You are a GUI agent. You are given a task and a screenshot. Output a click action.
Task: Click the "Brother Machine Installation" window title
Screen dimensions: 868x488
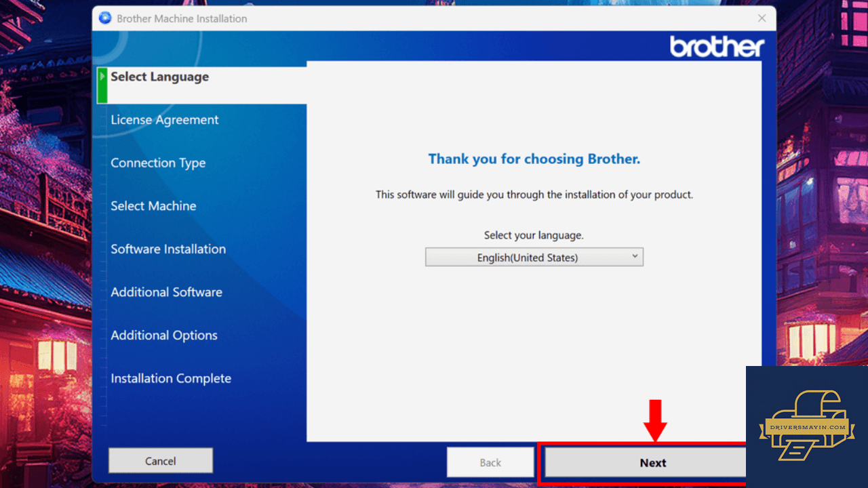[x=182, y=18]
